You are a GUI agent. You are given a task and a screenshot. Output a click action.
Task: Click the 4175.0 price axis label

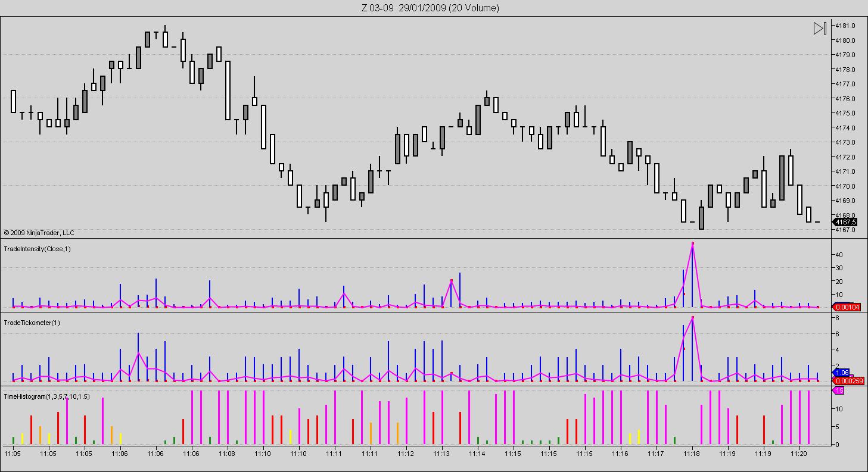point(845,113)
